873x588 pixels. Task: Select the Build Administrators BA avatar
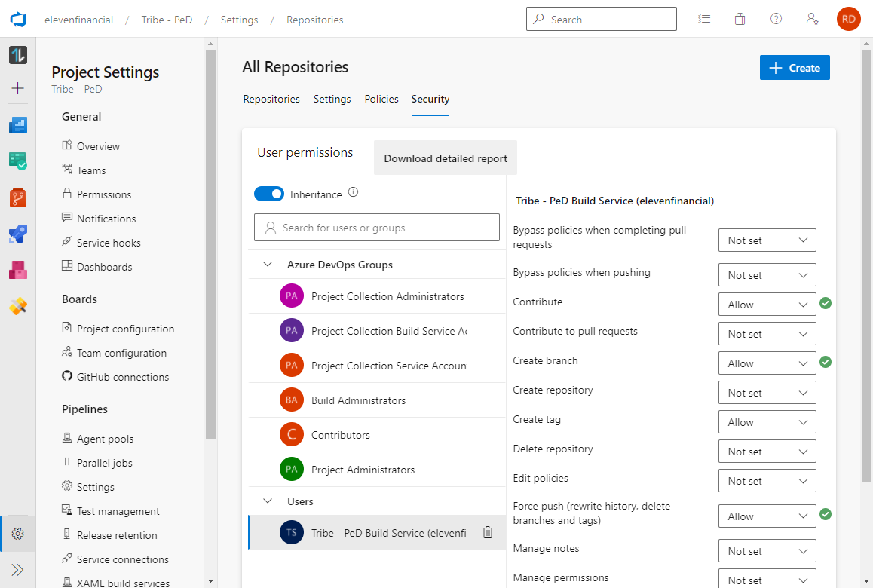point(292,400)
